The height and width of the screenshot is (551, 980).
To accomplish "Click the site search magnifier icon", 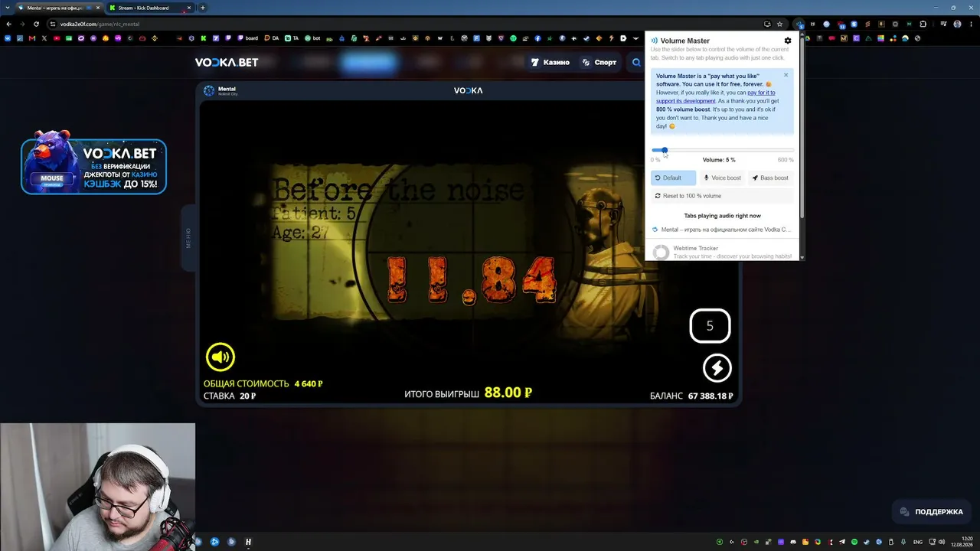I will coord(636,62).
